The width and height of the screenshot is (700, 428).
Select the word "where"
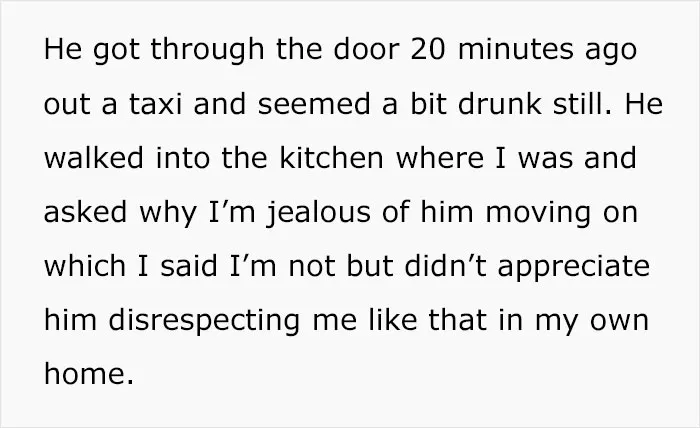click(x=440, y=158)
